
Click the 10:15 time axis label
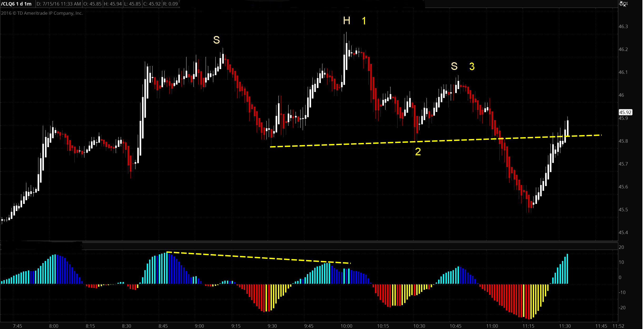[x=383, y=326]
